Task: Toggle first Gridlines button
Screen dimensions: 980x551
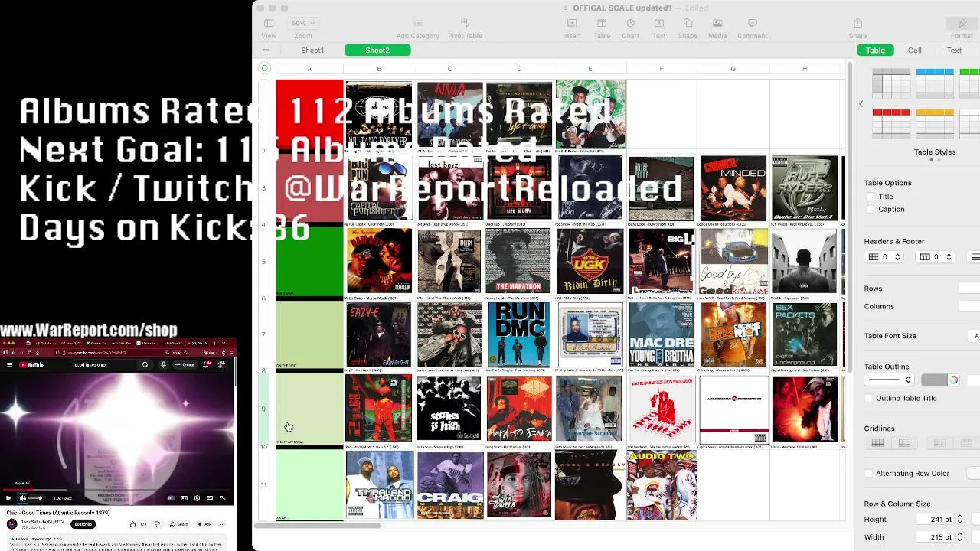Action: [877, 443]
